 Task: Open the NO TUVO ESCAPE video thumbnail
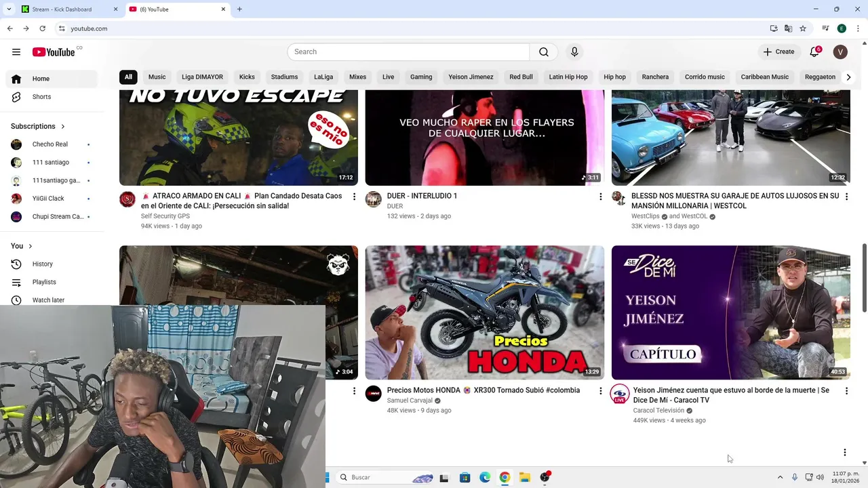point(239,138)
